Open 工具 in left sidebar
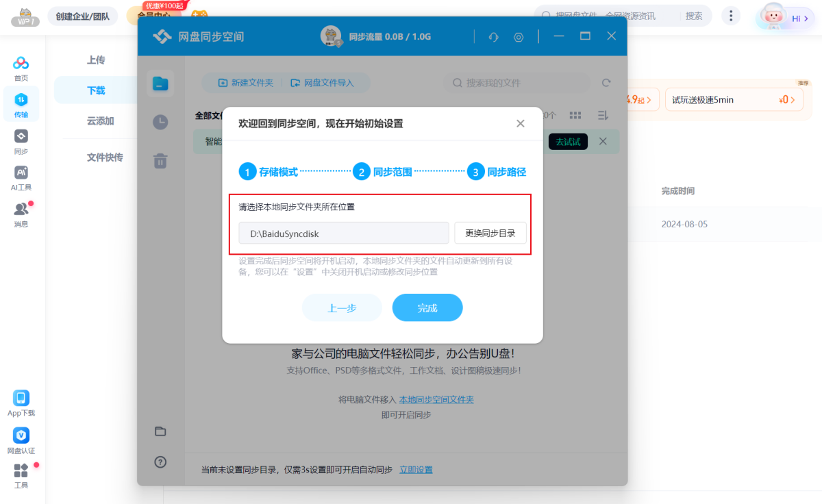 pos(21,476)
